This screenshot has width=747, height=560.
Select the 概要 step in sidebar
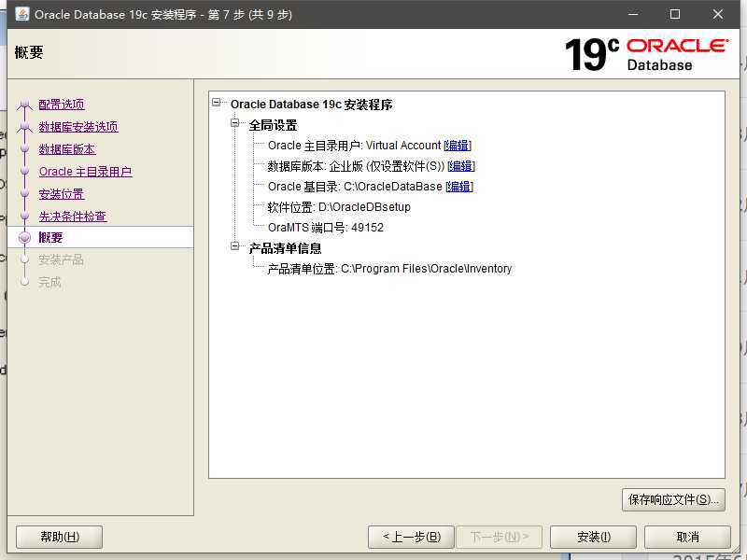coord(101,237)
